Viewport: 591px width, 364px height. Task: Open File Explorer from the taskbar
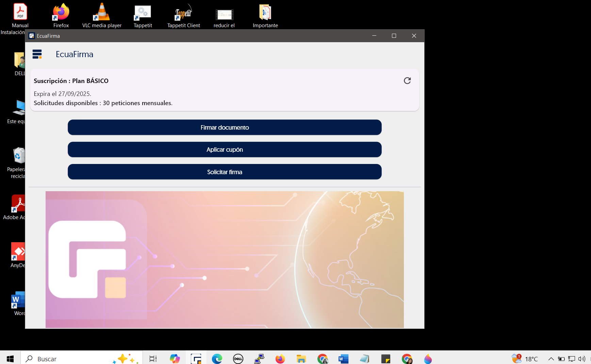(301, 359)
